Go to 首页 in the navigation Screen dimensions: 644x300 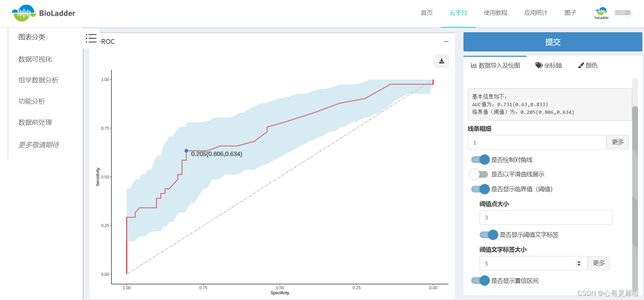click(427, 13)
